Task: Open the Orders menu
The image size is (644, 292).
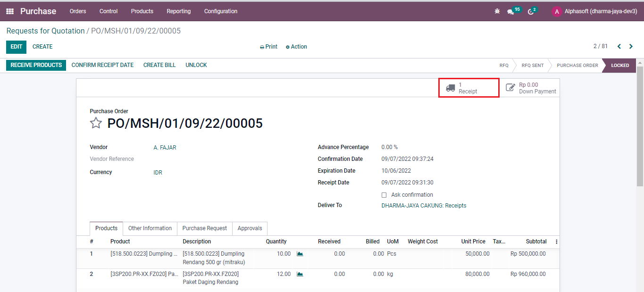Action: click(x=78, y=11)
